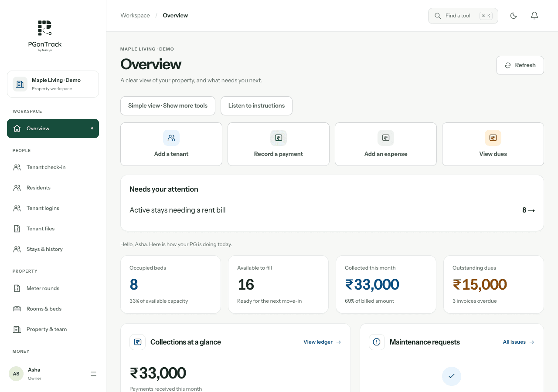558x392 pixels.
Task: Click the '69% of billed amount' text
Action: [x=369, y=301]
